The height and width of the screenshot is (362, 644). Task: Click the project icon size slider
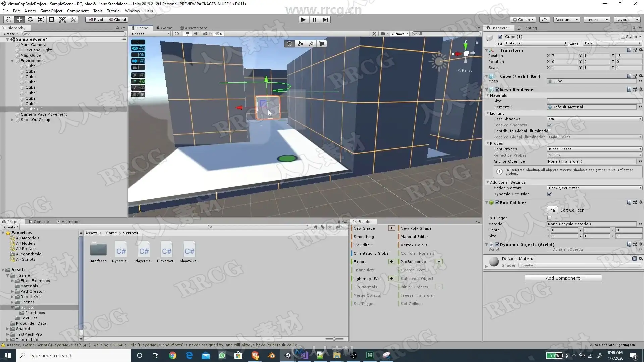[334, 339]
